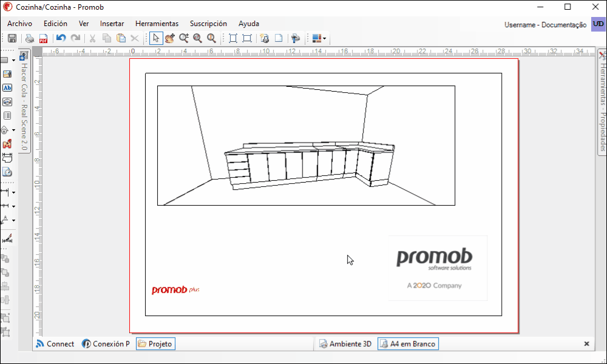Open the Insertar menu
The height and width of the screenshot is (364, 607).
pyautogui.click(x=112, y=24)
